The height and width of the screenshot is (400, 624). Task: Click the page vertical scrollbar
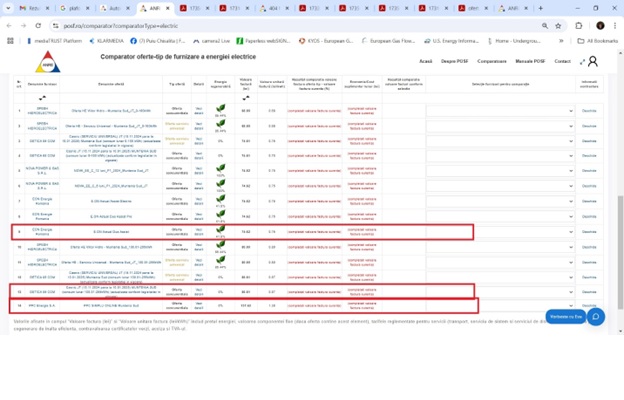(620, 252)
